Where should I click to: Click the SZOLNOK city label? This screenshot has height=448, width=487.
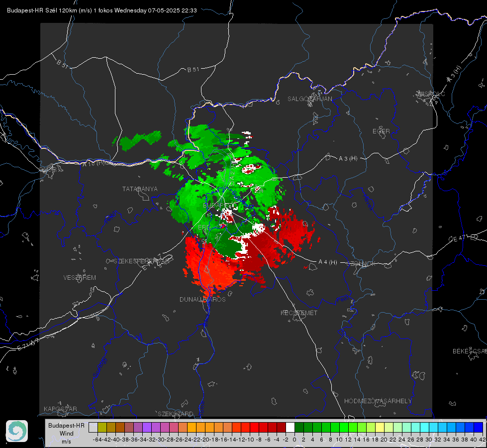(361, 264)
